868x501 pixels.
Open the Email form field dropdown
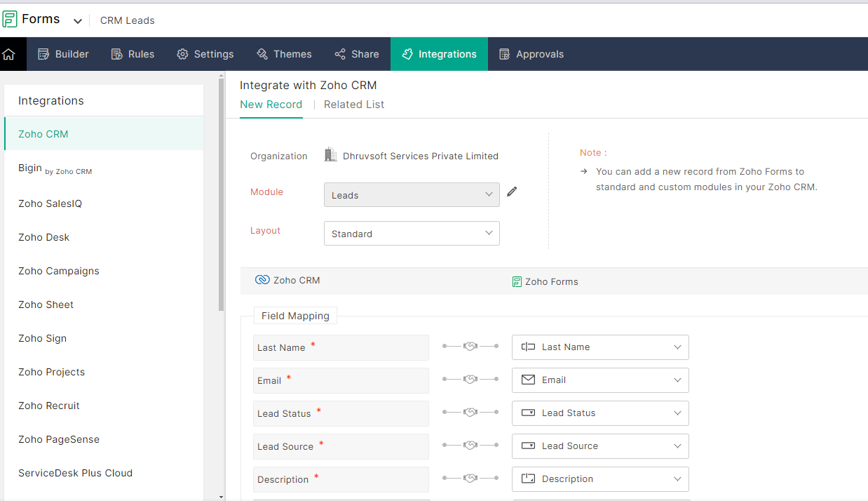600,380
